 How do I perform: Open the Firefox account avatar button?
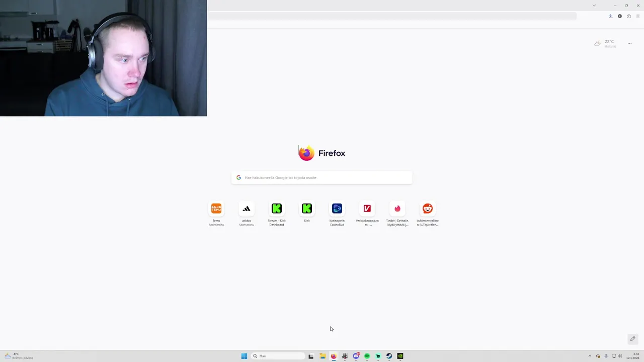[620, 16]
